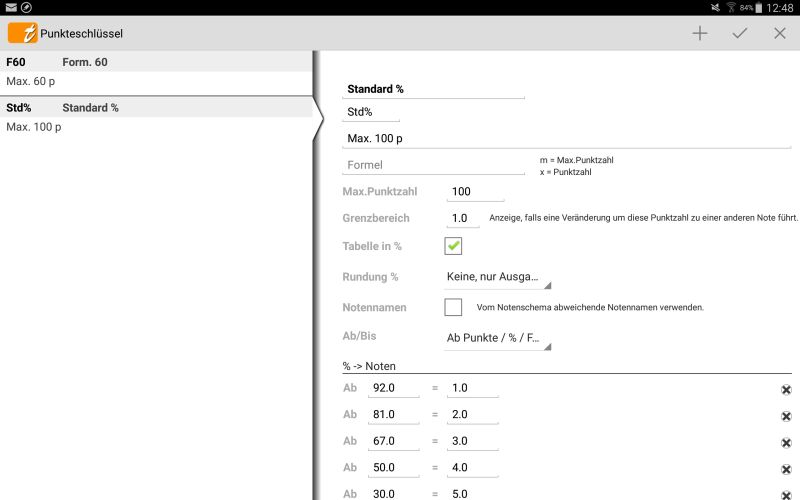Open the orange TeacherTool app logo
The image size is (800, 500).
[x=22, y=33]
